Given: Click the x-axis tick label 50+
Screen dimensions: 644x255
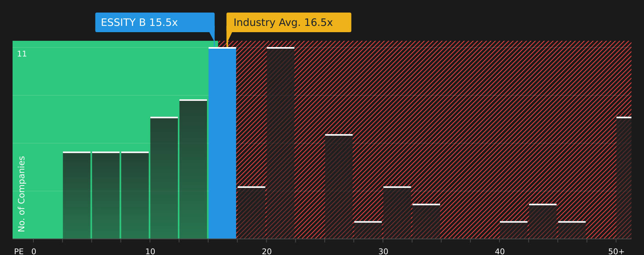Looking at the screenshot, I should 617,251.
